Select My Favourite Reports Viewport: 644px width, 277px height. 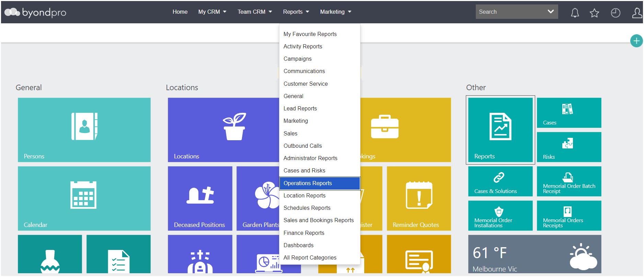click(x=320, y=34)
